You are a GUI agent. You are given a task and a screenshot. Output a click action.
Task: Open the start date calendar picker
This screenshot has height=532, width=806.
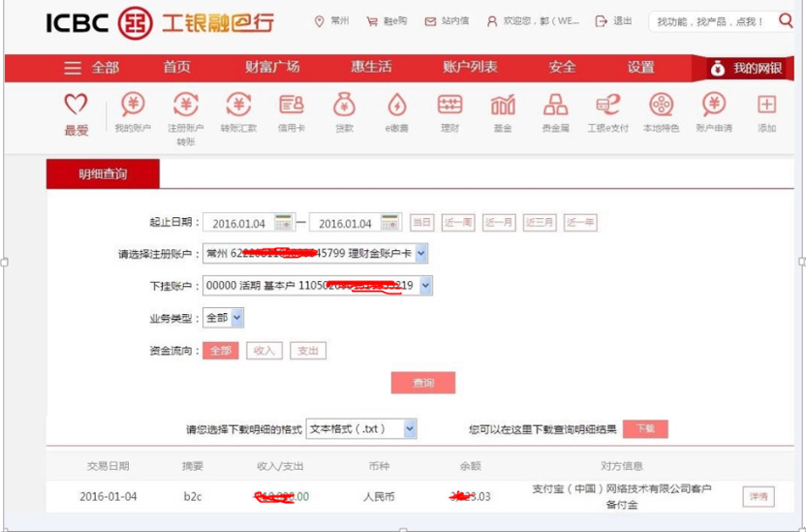click(x=283, y=223)
